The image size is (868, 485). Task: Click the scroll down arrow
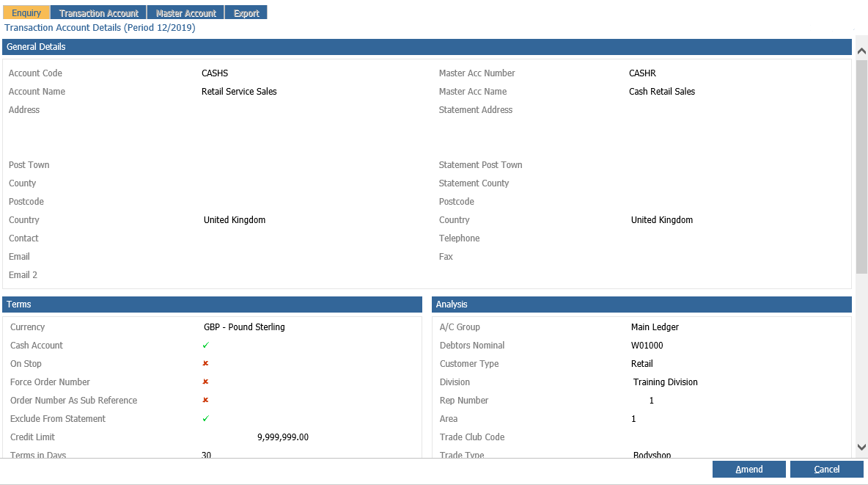861,447
